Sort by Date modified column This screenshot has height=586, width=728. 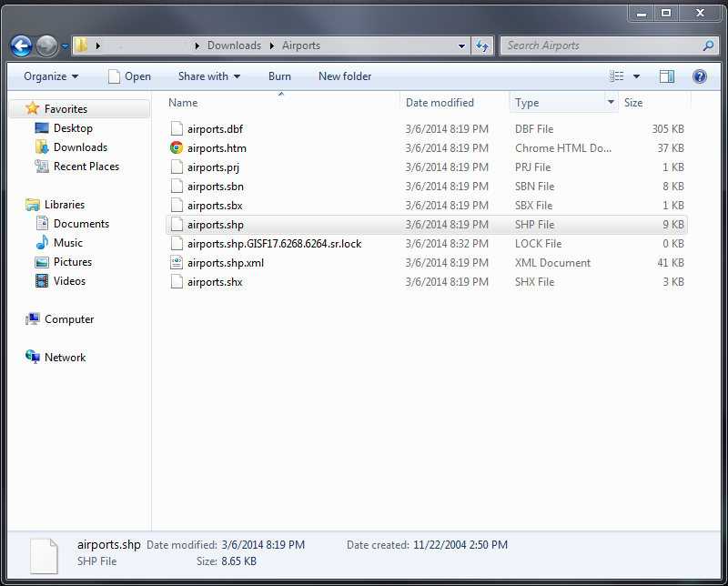(440, 103)
